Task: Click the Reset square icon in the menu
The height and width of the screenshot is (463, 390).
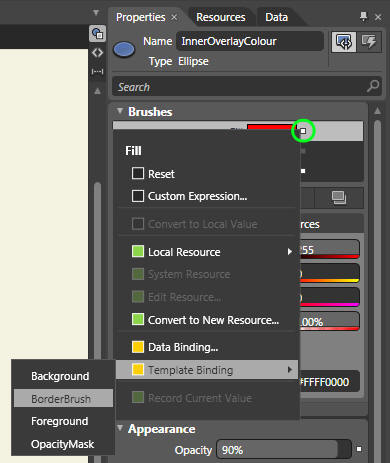Action: 138,173
